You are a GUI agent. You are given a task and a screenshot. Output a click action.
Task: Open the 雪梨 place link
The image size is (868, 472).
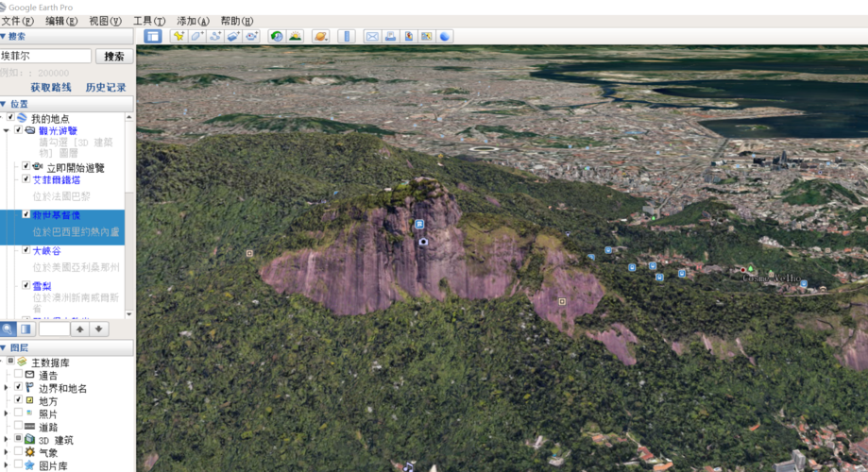coord(43,286)
